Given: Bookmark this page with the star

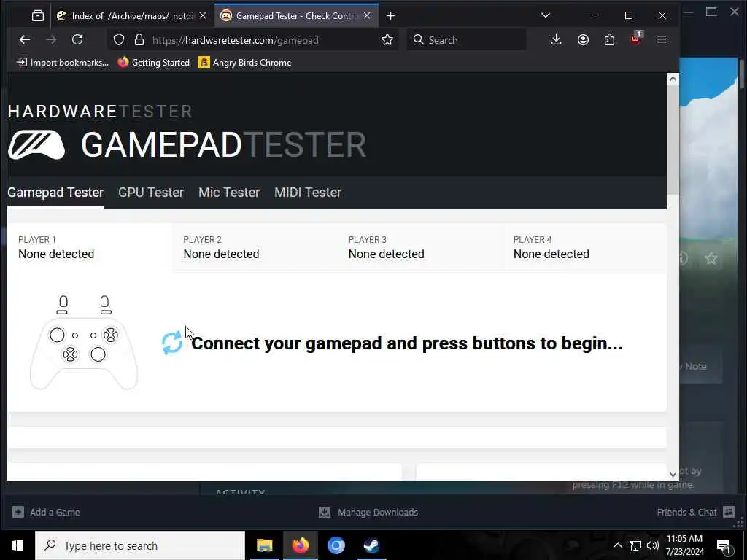Looking at the screenshot, I should [387, 40].
